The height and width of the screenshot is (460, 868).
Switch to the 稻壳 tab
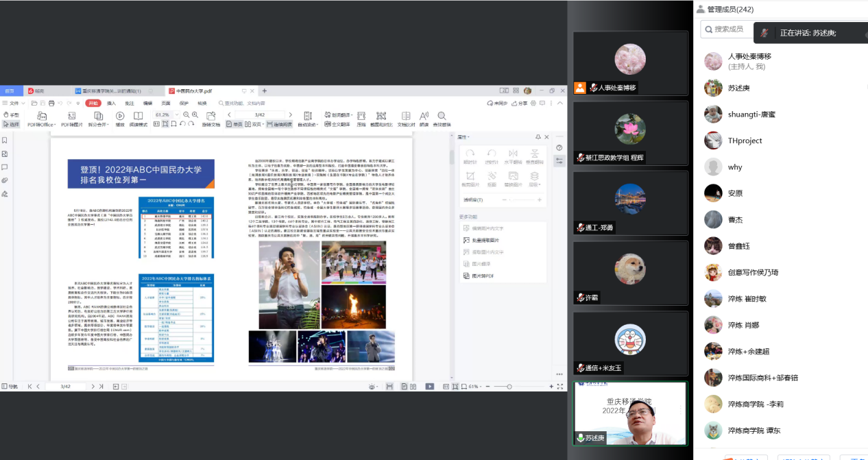(x=36, y=90)
